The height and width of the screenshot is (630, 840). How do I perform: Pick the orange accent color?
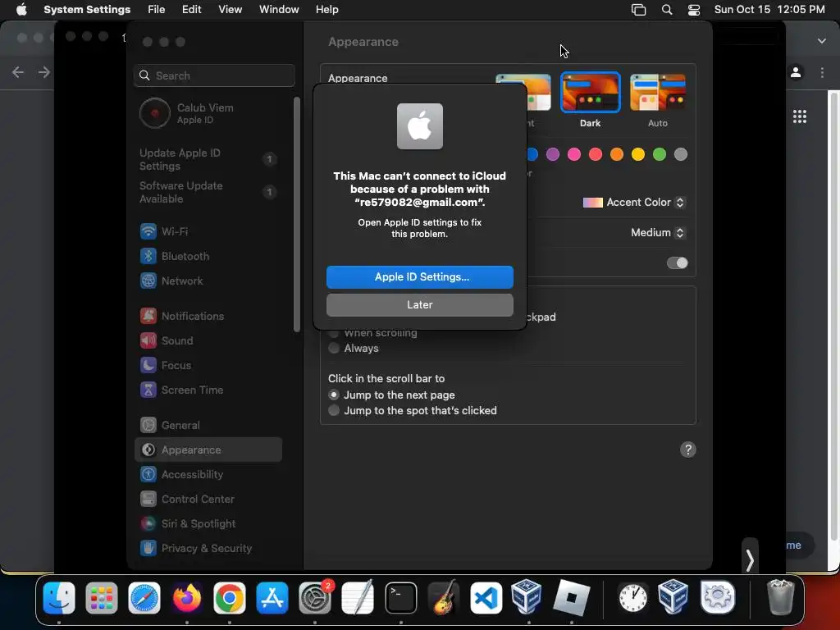tap(617, 155)
